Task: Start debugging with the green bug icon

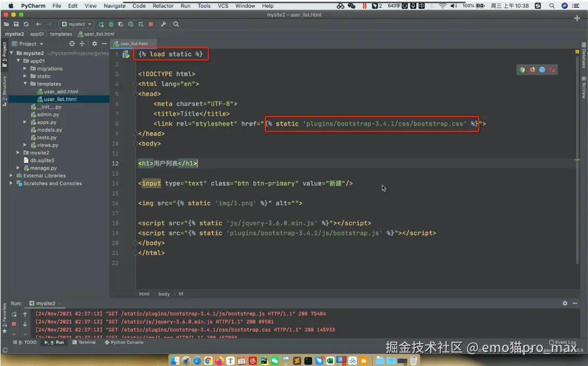Action: coord(111,24)
